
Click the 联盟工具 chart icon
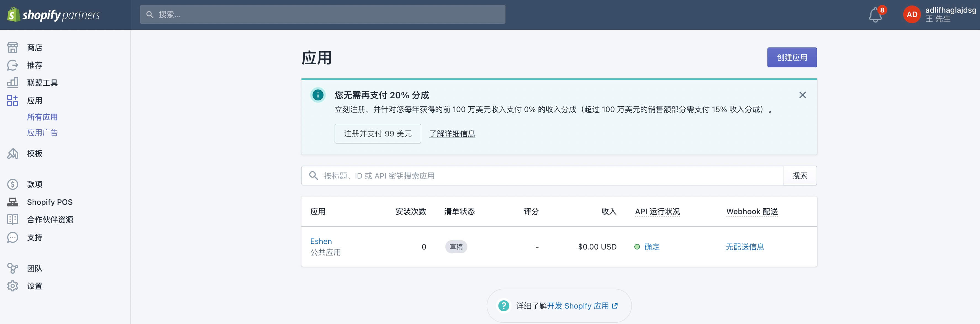[12, 83]
